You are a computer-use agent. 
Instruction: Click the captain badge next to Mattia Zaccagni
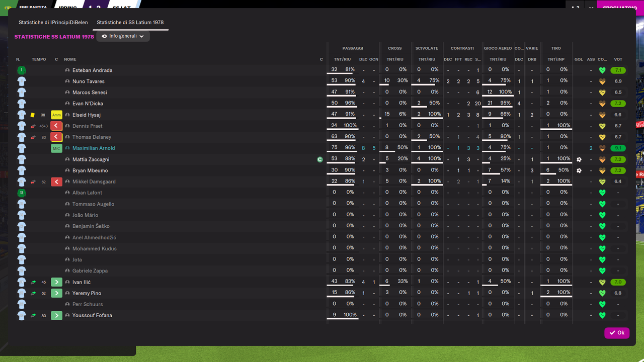click(319, 159)
